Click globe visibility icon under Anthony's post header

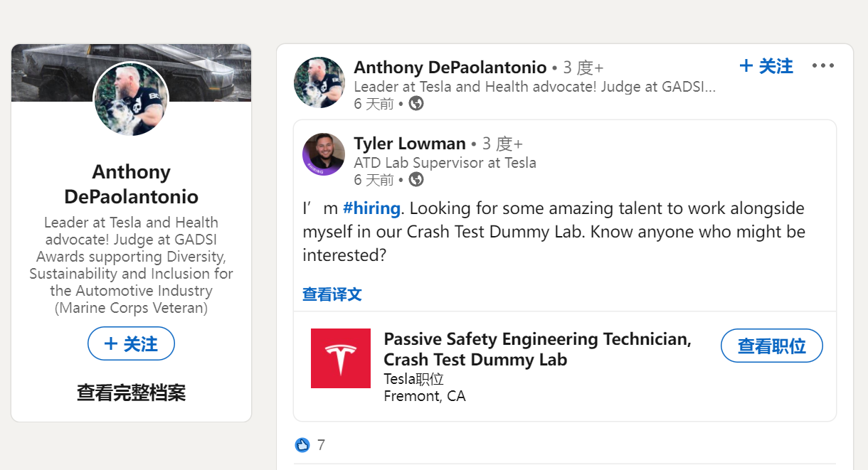tap(416, 104)
